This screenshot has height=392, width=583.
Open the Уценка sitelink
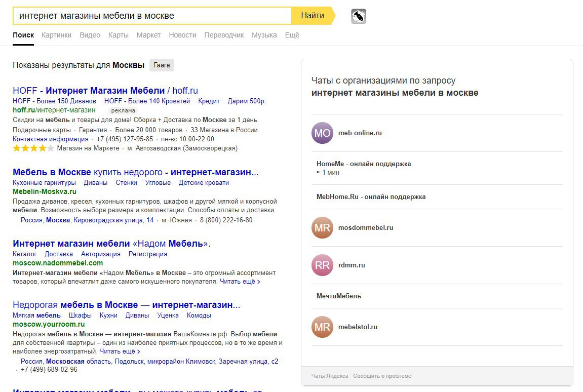[x=168, y=316]
